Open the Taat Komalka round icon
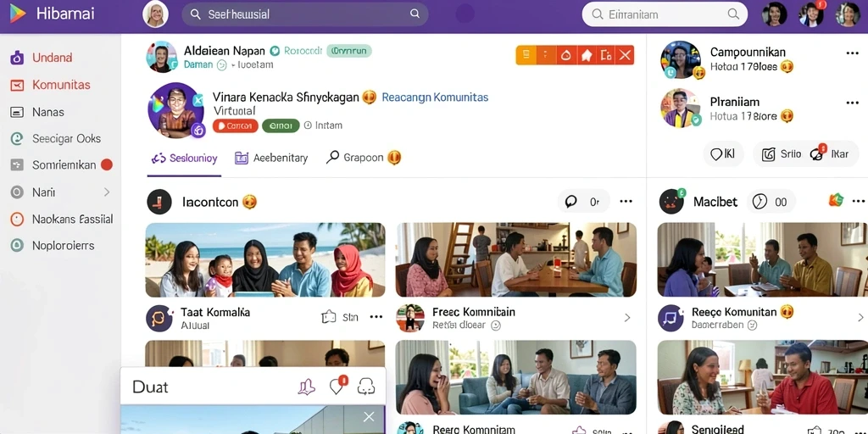The image size is (868, 434). (159, 319)
